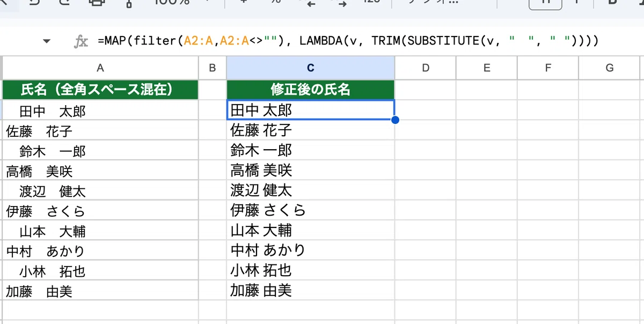The image size is (644, 324).
Task: Select the corrected name 小林 拓也 in column C
Action: point(311,271)
